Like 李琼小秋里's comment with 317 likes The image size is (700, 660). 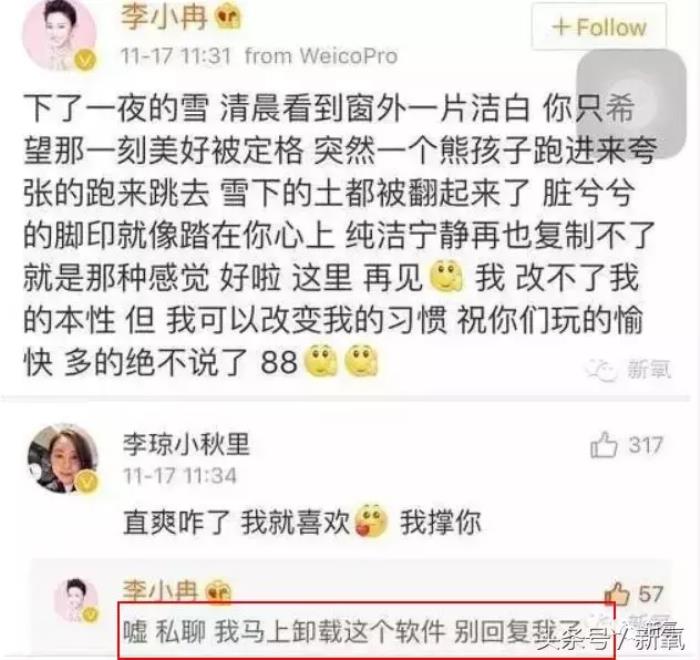604,445
